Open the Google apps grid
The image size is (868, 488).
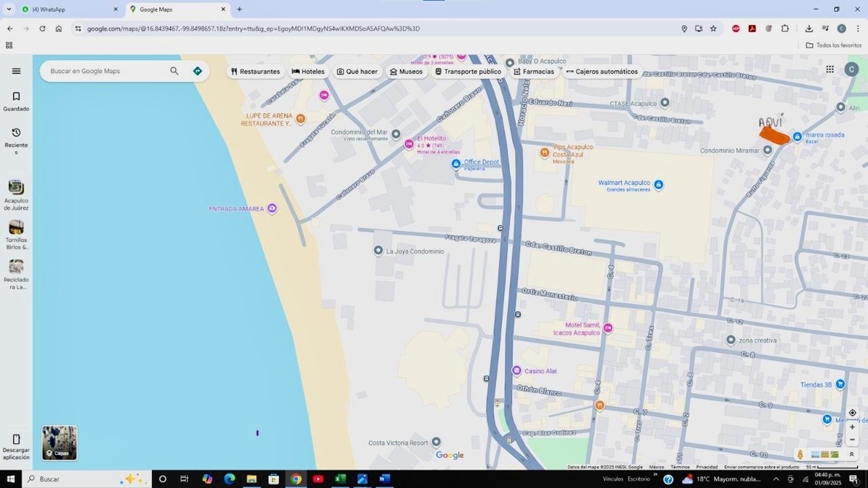tap(830, 69)
